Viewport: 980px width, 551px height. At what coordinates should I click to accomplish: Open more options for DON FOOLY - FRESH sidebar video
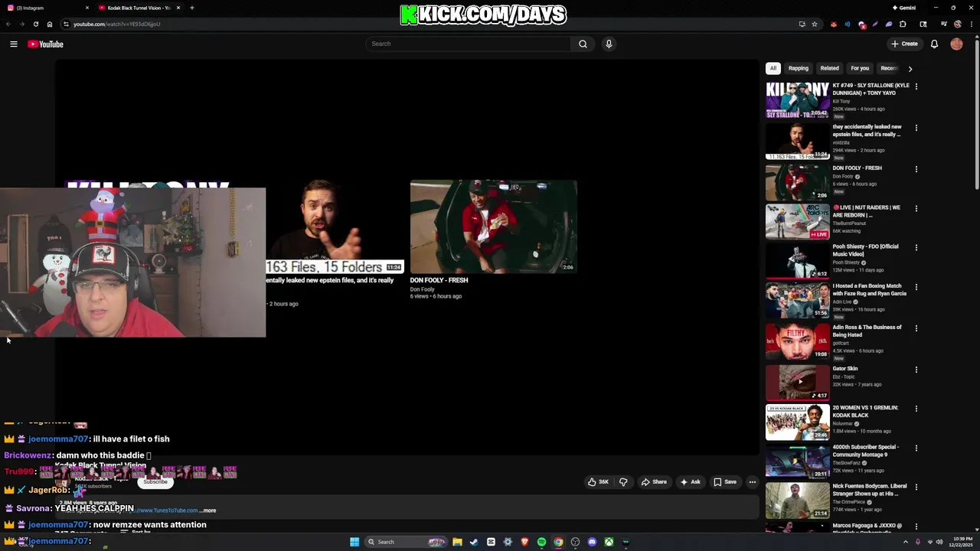916,169
